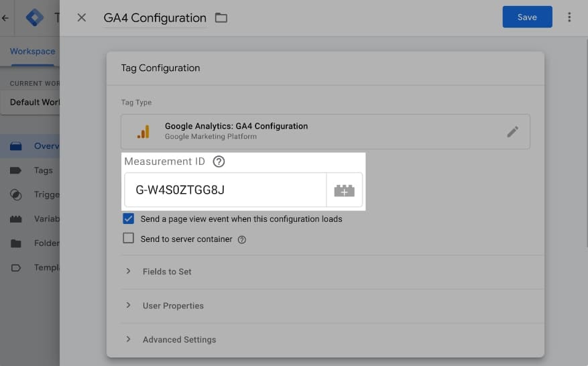588x366 pixels.
Task: Uncheck Send a page view event checkbox
Action: click(128, 219)
